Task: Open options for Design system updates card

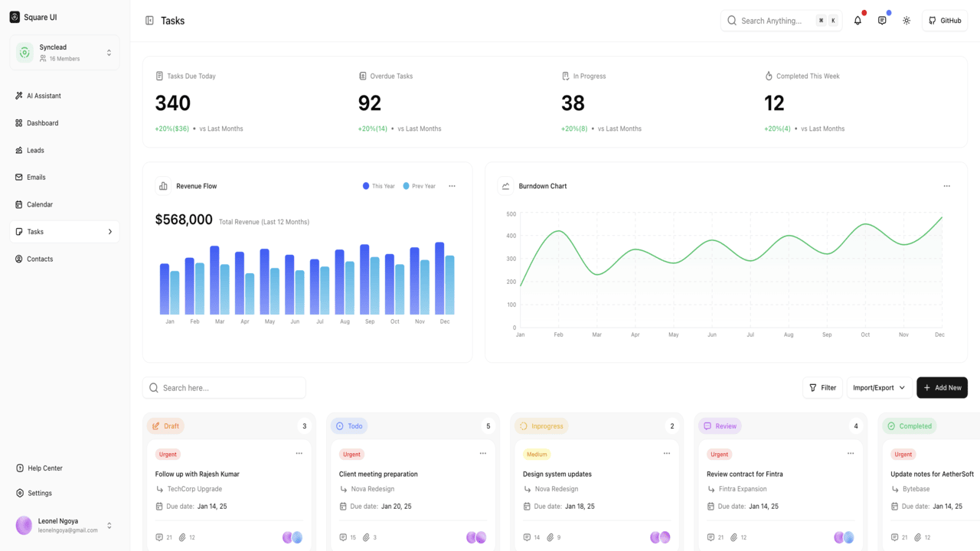Action: coord(667,453)
